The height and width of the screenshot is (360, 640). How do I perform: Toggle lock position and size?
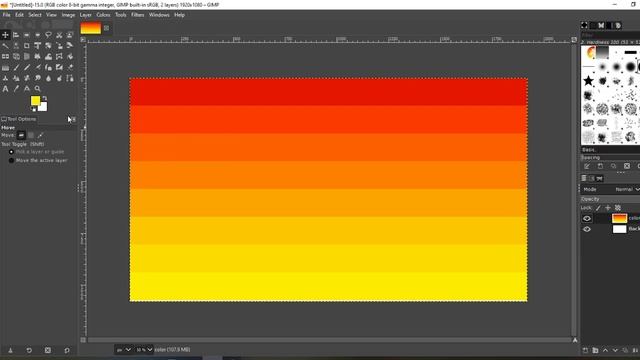[x=608, y=208]
